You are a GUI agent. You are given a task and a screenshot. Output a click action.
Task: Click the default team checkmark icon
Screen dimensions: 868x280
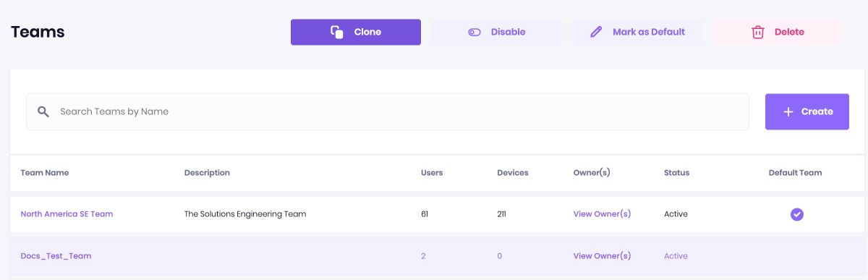[x=797, y=214]
